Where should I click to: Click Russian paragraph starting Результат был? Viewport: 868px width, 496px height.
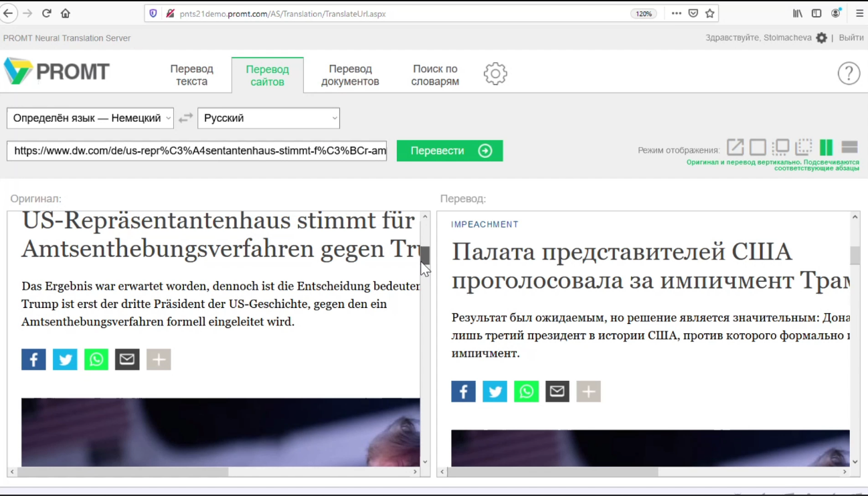tap(650, 335)
